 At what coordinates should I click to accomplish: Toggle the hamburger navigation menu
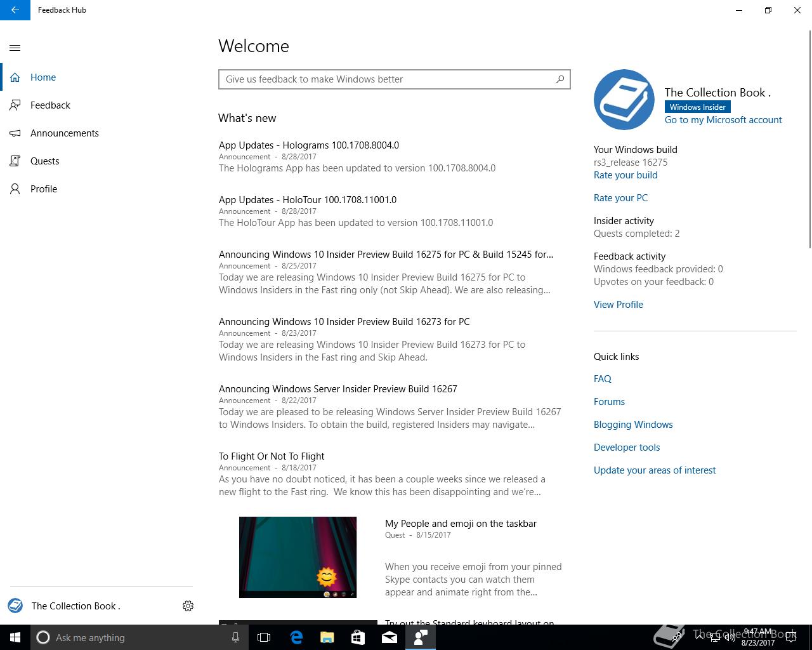15,48
